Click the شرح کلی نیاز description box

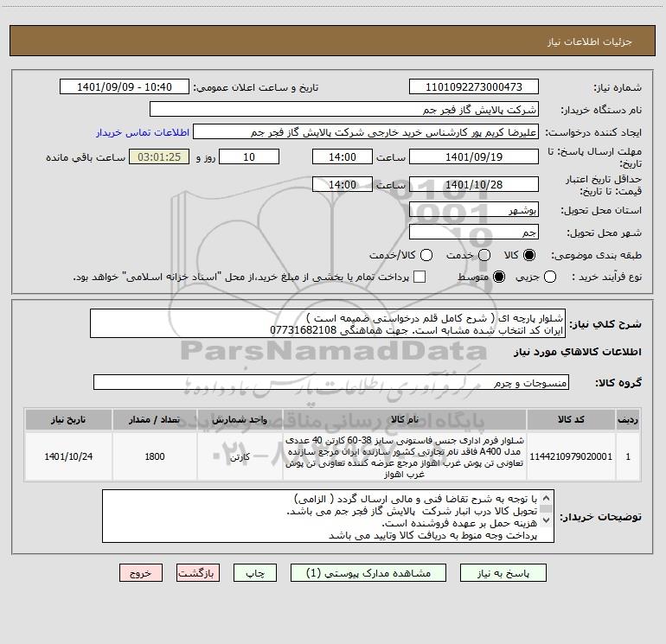click(x=328, y=324)
